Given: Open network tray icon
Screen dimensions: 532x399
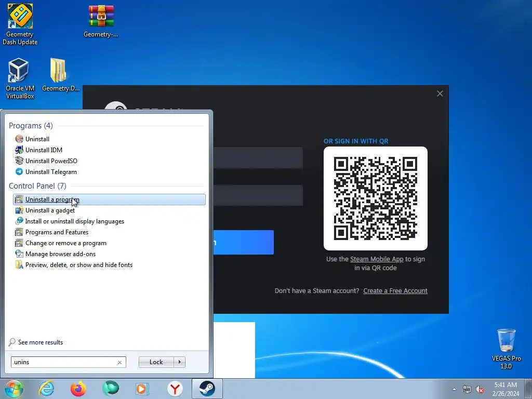Looking at the screenshot, I should coord(467,390).
